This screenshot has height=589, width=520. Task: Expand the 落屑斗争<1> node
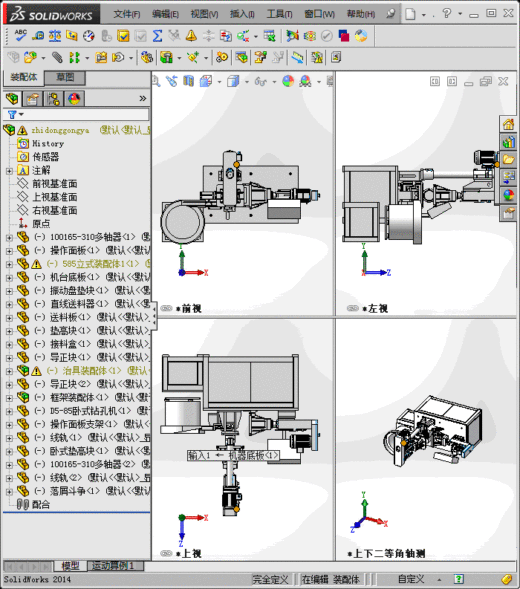(9, 492)
